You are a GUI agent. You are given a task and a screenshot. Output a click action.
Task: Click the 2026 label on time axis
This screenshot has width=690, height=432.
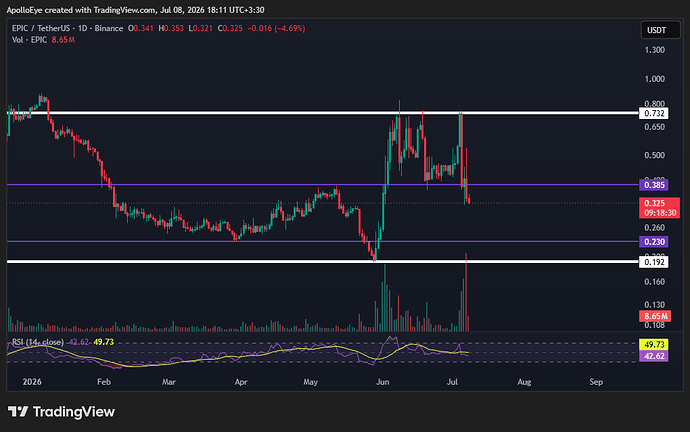[32, 382]
